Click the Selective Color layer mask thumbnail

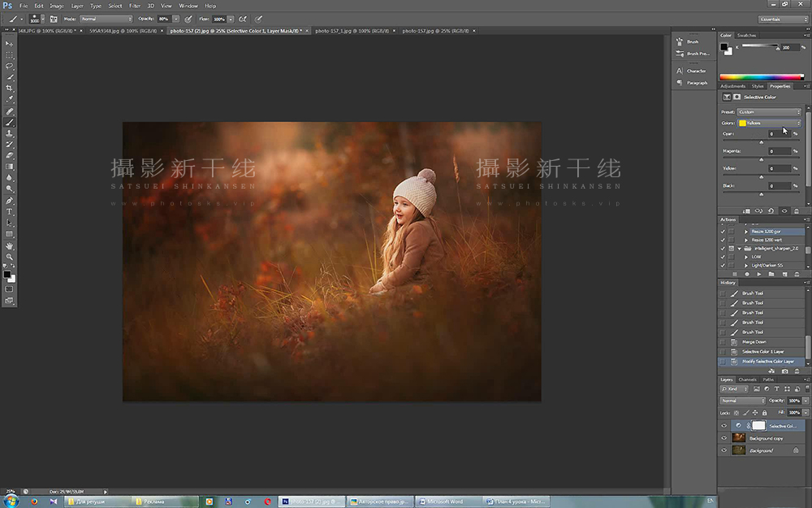tap(758, 426)
